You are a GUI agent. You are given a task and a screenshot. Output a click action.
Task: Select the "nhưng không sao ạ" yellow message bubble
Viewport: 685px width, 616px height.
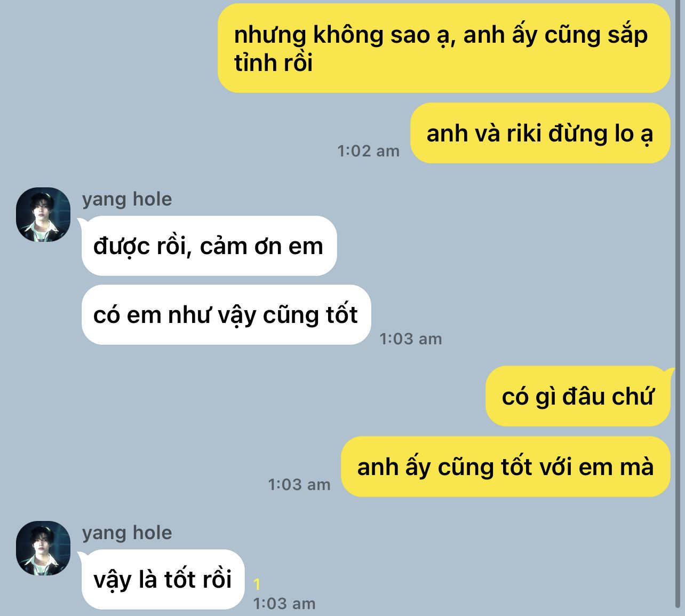[x=444, y=48]
